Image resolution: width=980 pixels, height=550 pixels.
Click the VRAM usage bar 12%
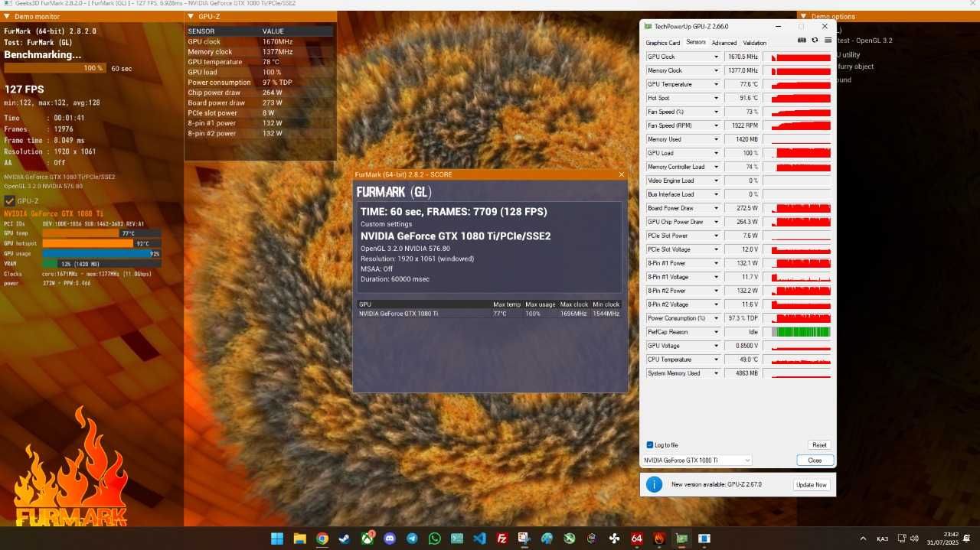pyautogui.click(x=102, y=263)
